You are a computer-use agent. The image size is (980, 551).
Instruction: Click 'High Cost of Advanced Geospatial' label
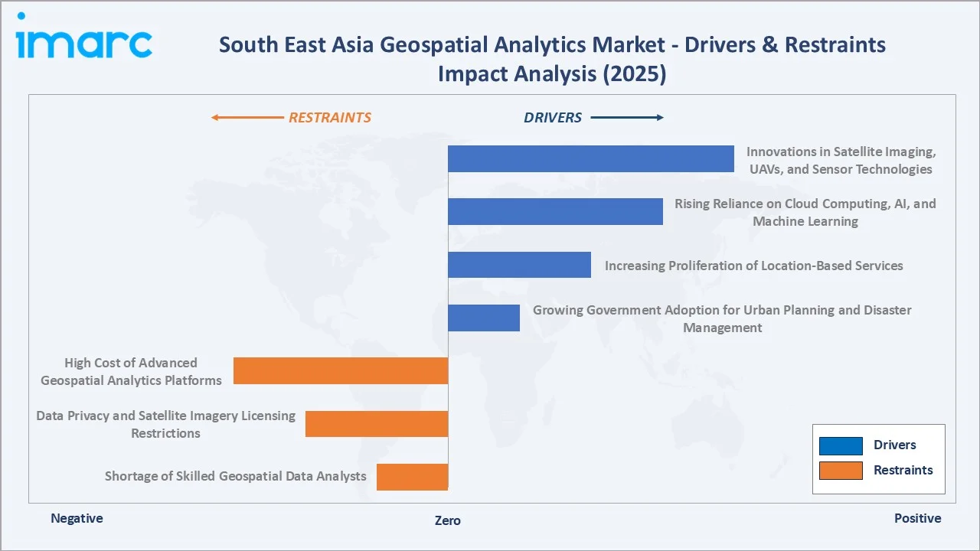(x=131, y=371)
